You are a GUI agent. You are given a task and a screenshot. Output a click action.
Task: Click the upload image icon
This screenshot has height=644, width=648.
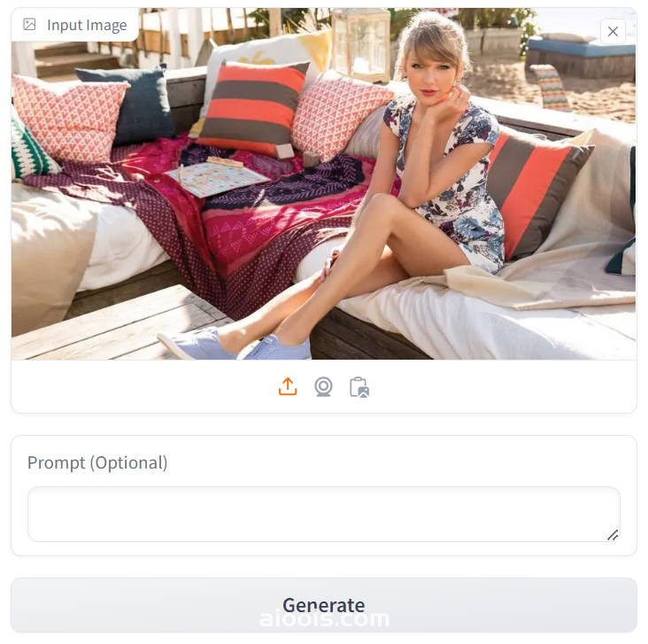(288, 387)
